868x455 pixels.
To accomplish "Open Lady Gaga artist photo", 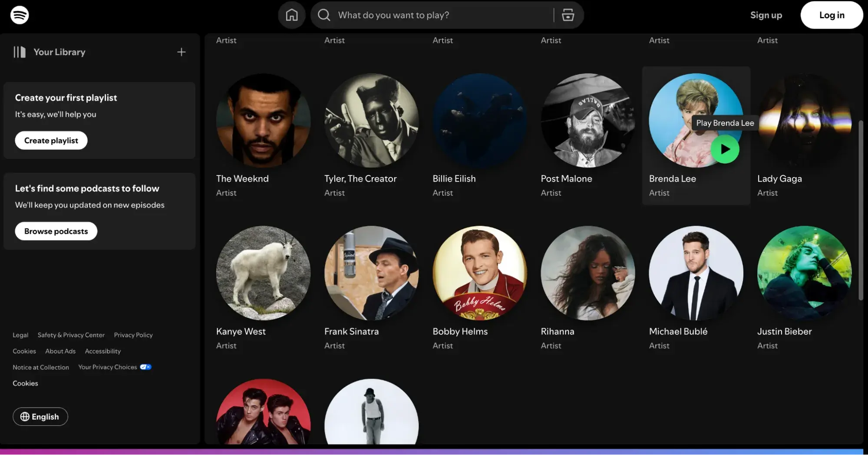I will (x=805, y=121).
